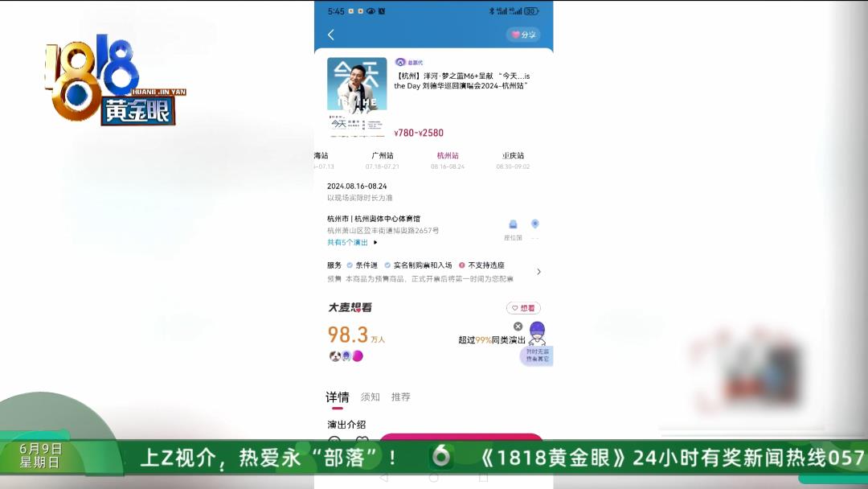Open service details via the right chevron
This screenshot has height=489, width=868.
(x=538, y=271)
